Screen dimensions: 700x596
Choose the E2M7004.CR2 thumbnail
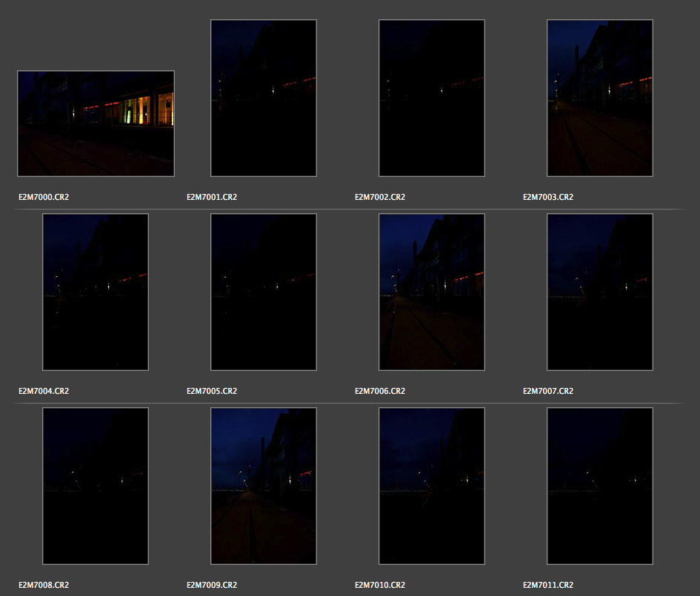coord(96,292)
